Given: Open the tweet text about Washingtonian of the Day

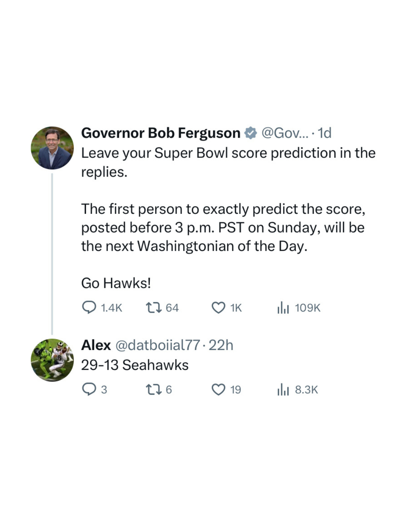Looking at the screenshot, I should click(223, 227).
